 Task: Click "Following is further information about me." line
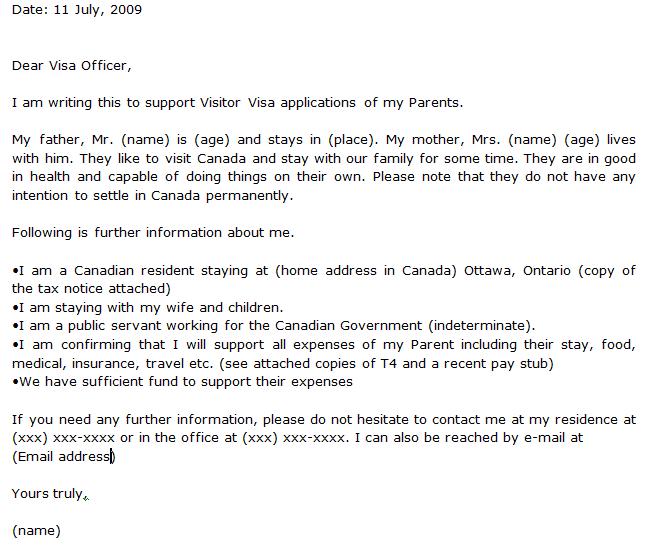(x=153, y=233)
